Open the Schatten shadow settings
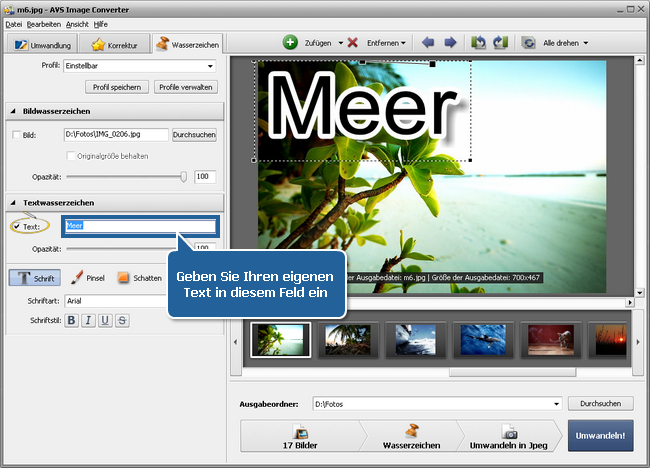The height and width of the screenshot is (468, 650). (x=139, y=278)
